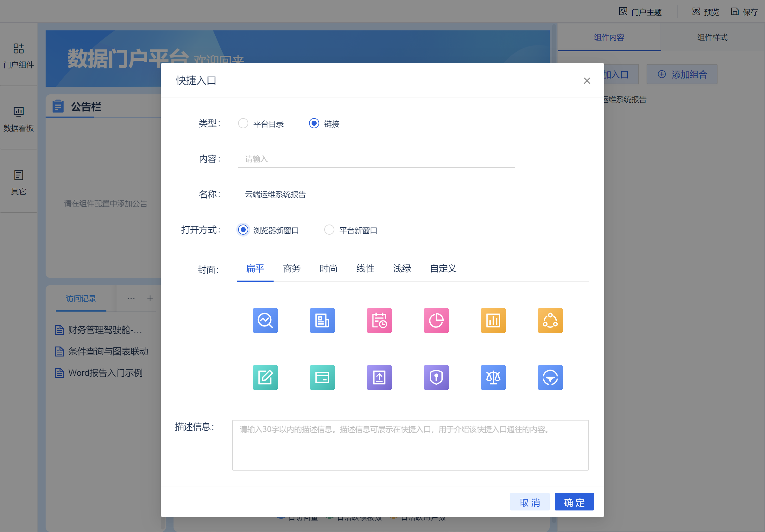Image resolution: width=765 pixels, height=532 pixels.
Task: Focus the 描述信息 description text area
Action: (x=410, y=445)
